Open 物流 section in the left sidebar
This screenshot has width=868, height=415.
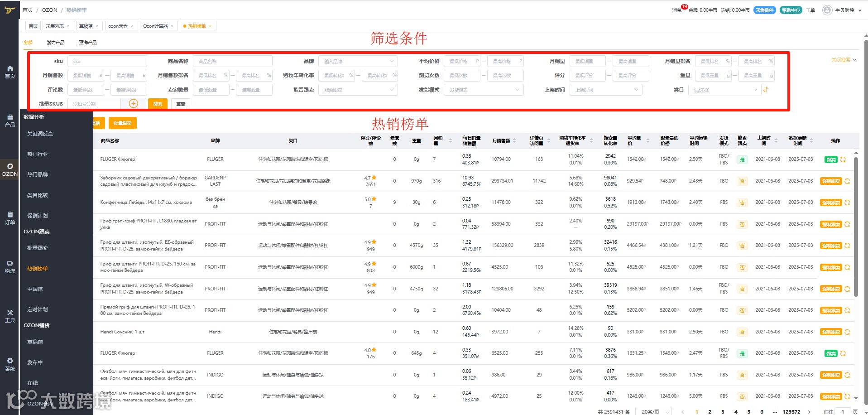click(x=10, y=267)
